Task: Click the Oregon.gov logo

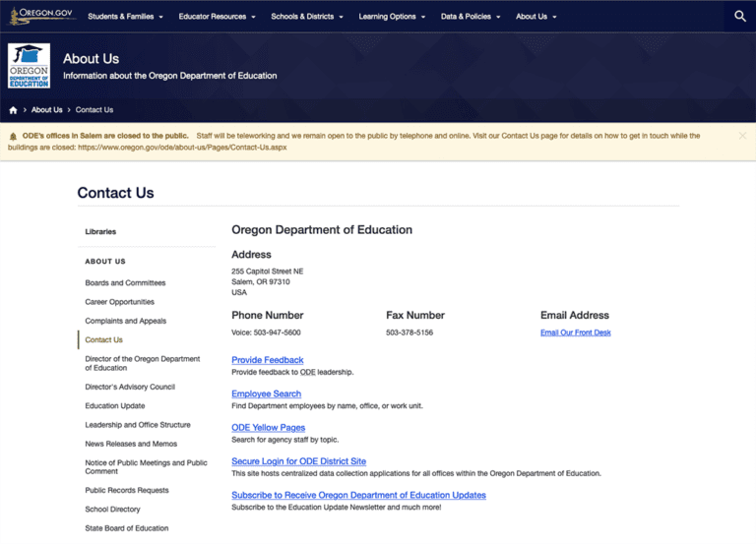Action: pyautogui.click(x=42, y=16)
